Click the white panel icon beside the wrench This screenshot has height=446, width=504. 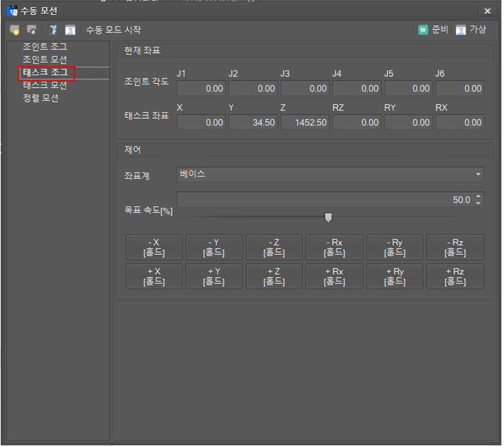tap(70, 30)
